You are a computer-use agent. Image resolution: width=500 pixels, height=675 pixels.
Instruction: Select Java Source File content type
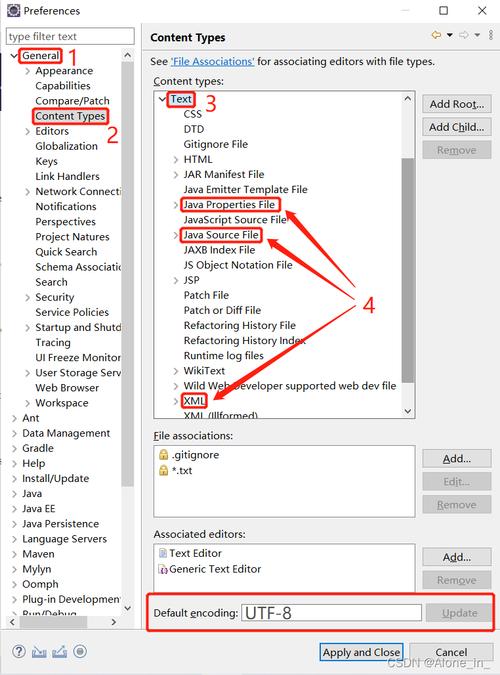click(221, 235)
